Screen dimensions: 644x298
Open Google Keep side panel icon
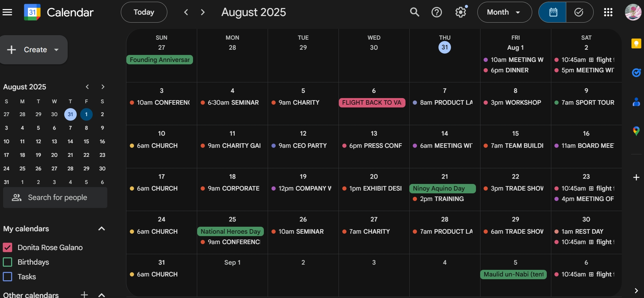pyautogui.click(x=636, y=44)
